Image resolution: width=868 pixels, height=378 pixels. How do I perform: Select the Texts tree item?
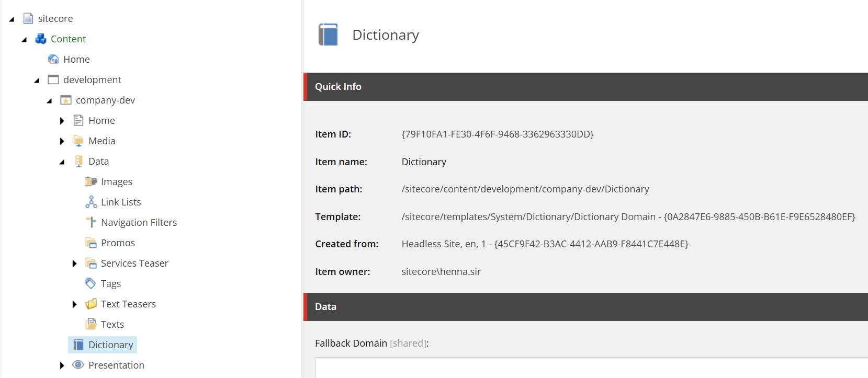coord(112,325)
